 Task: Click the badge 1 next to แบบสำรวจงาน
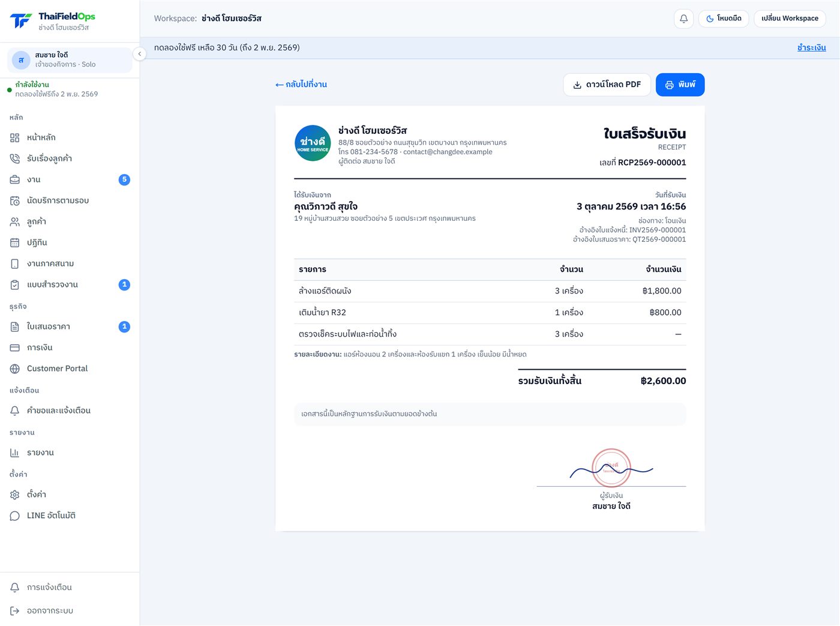(124, 284)
